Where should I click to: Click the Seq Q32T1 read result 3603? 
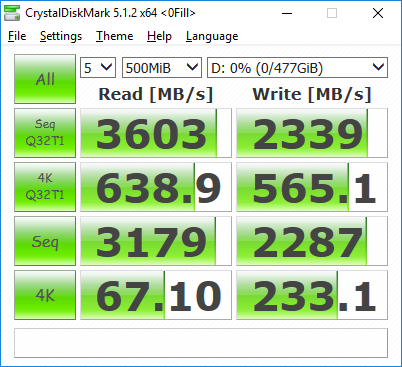[156, 133]
